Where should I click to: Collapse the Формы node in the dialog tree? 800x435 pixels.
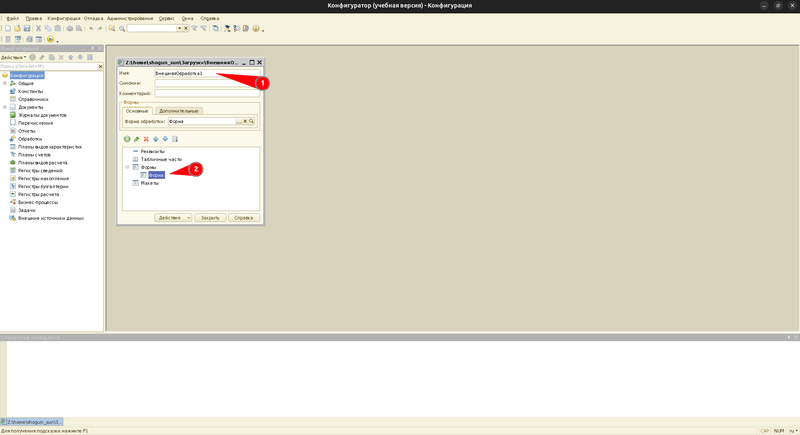pos(128,167)
